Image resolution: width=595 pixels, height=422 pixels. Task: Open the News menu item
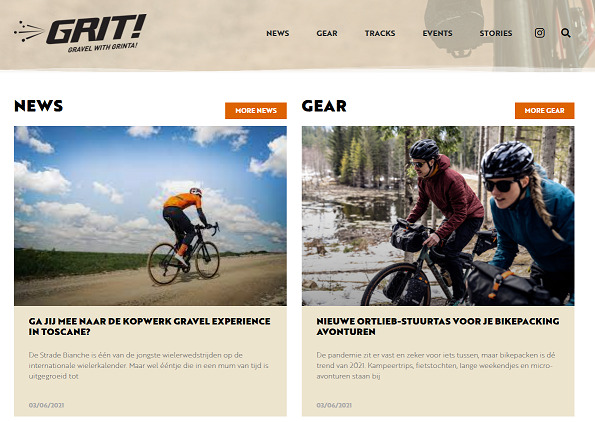278,33
